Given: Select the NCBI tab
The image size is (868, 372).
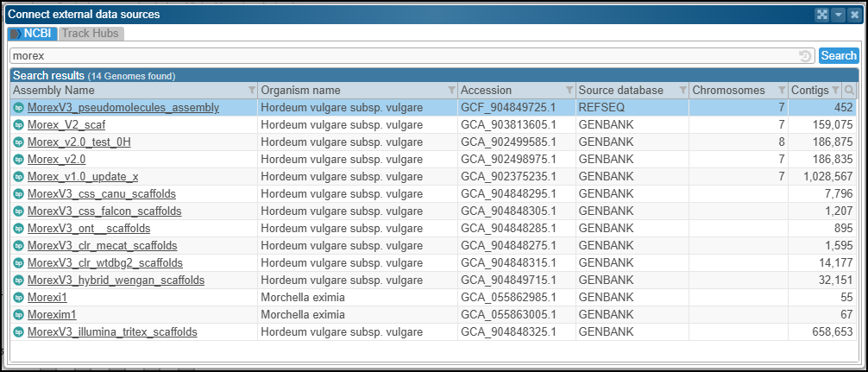Looking at the screenshot, I should (x=33, y=33).
